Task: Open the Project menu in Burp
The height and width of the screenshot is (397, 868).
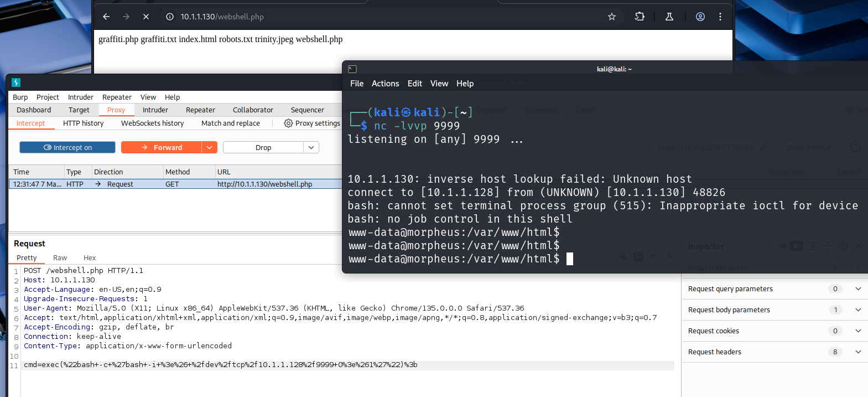Action: click(48, 97)
